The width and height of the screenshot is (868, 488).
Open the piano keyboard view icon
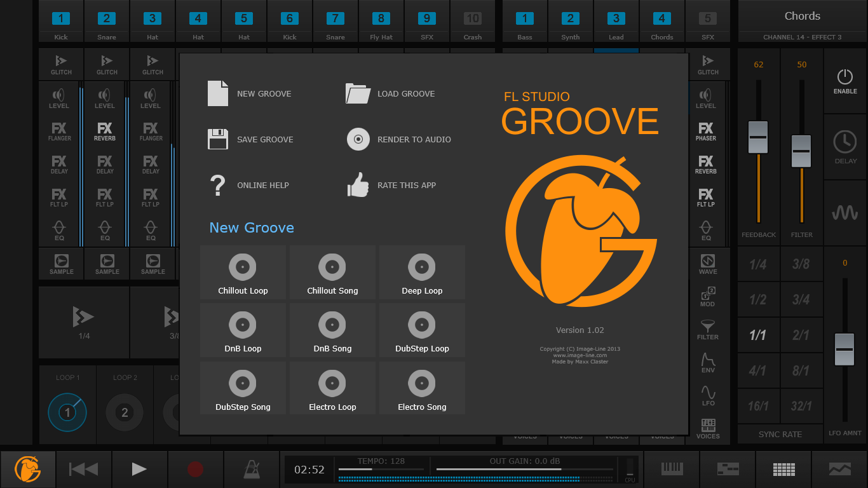pyautogui.click(x=672, y=470)
